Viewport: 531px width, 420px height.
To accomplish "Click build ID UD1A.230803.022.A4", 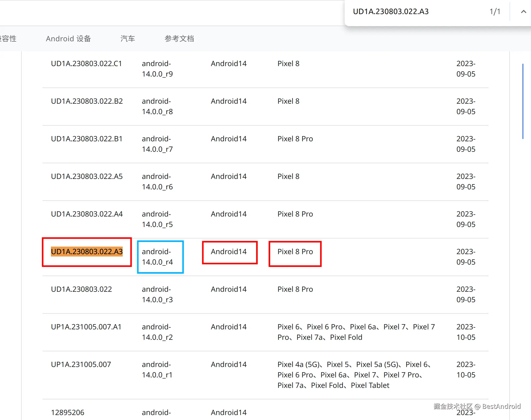I will tap(87, 214).
